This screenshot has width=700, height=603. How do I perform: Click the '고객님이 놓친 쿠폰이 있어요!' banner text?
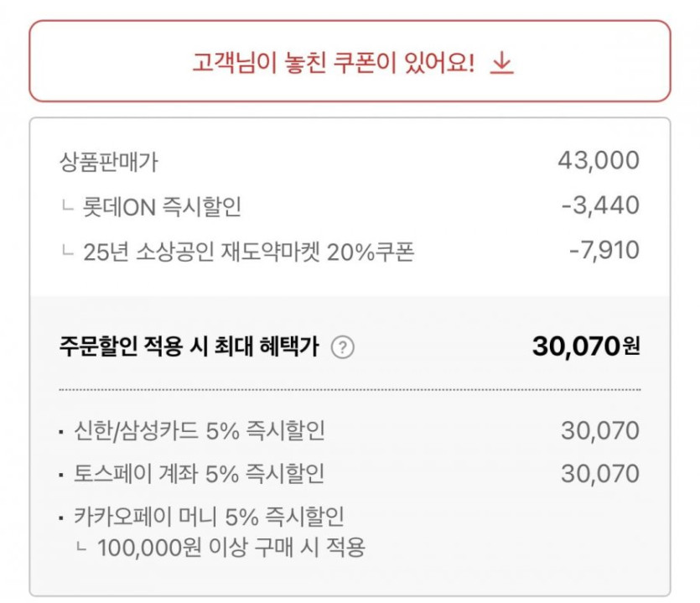[x=333, y=64]
